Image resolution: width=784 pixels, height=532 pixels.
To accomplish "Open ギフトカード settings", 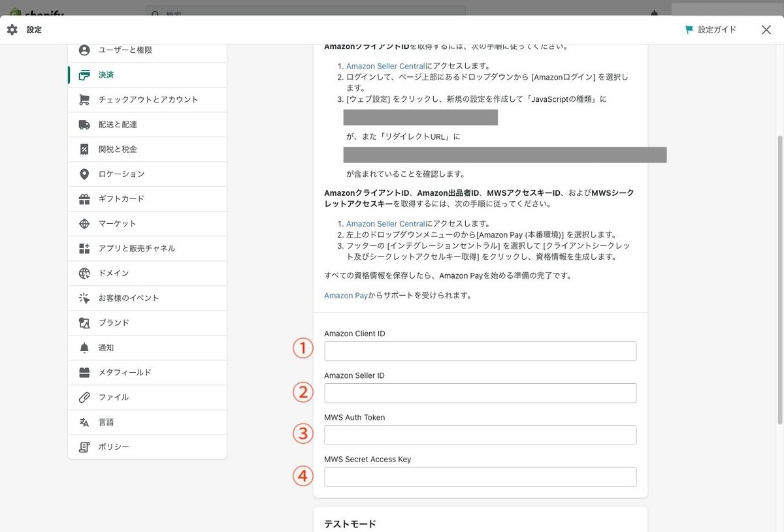I will [x=147, y=199].
